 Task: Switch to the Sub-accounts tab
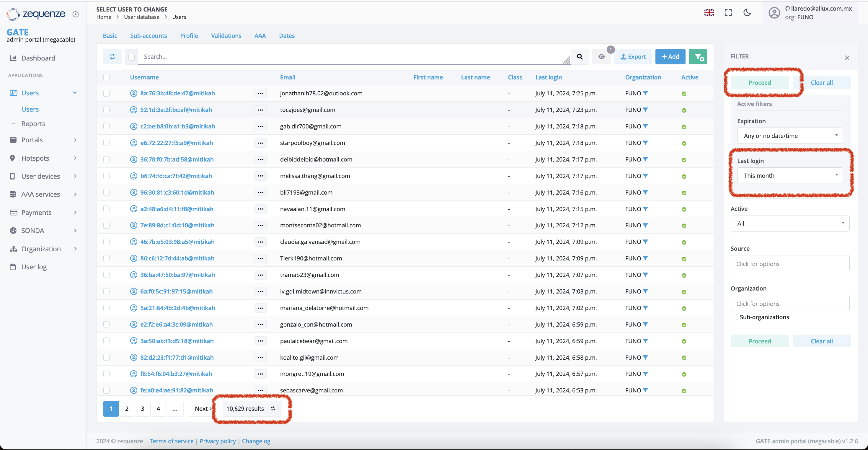click(x=148, y=36)
